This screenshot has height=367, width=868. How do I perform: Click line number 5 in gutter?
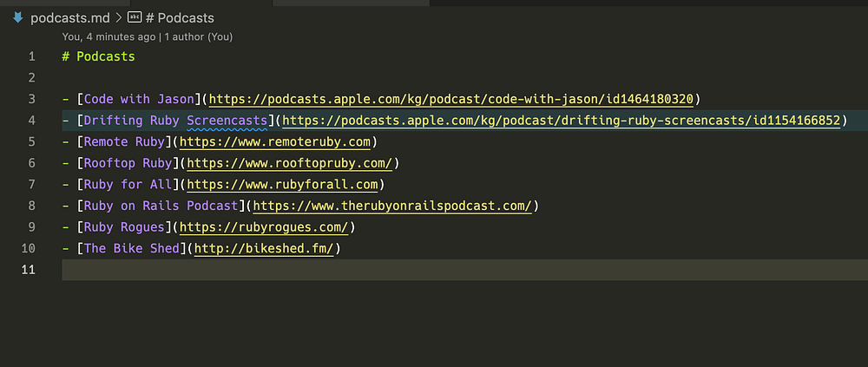coord(31,141)
